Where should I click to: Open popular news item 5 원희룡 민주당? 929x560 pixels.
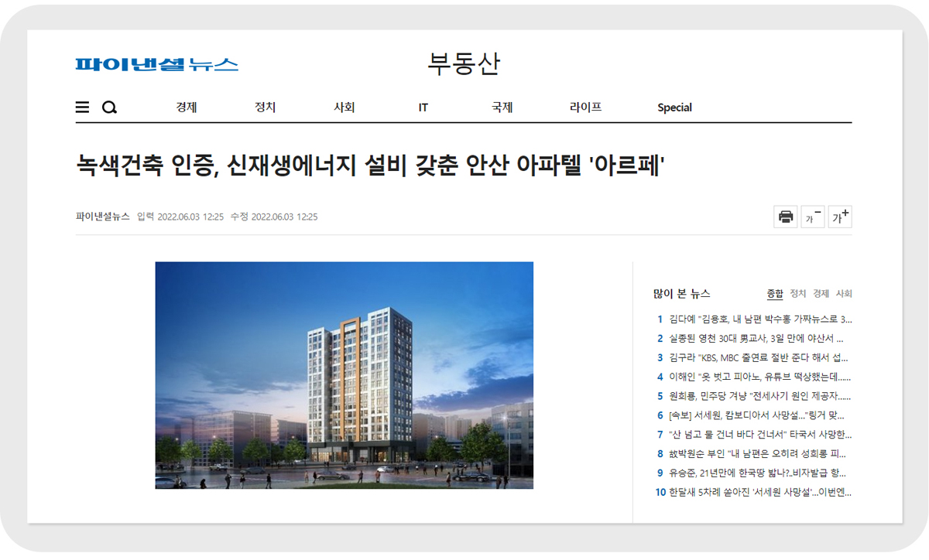coord(753,396)
